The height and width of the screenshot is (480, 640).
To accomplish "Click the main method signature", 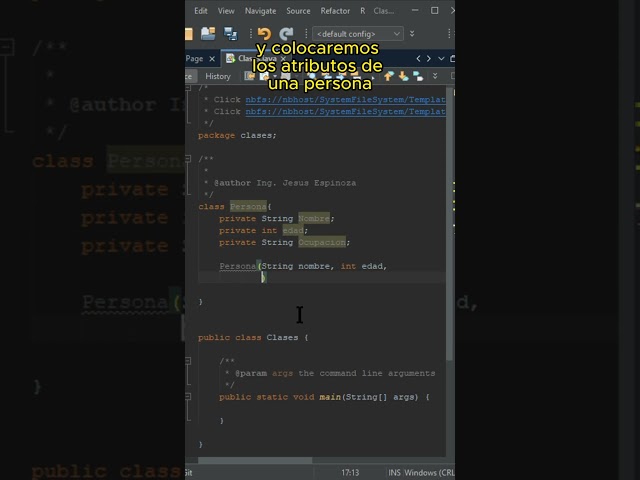I will coord(324,397).
